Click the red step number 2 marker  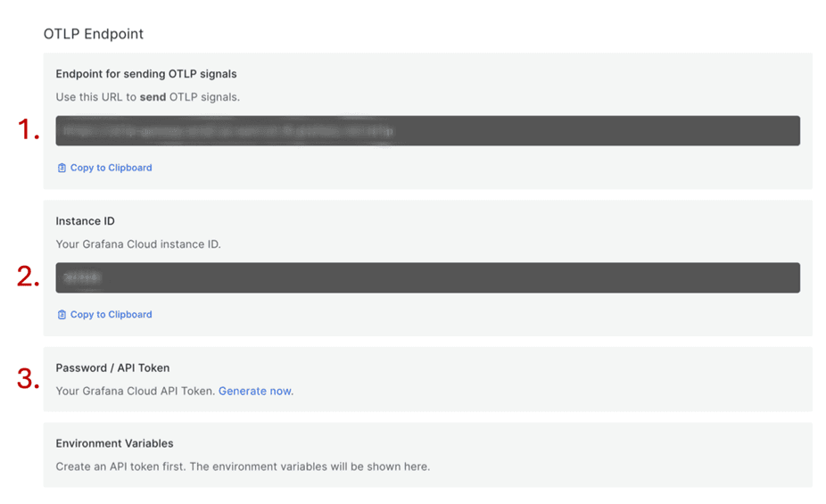(29, 277)
